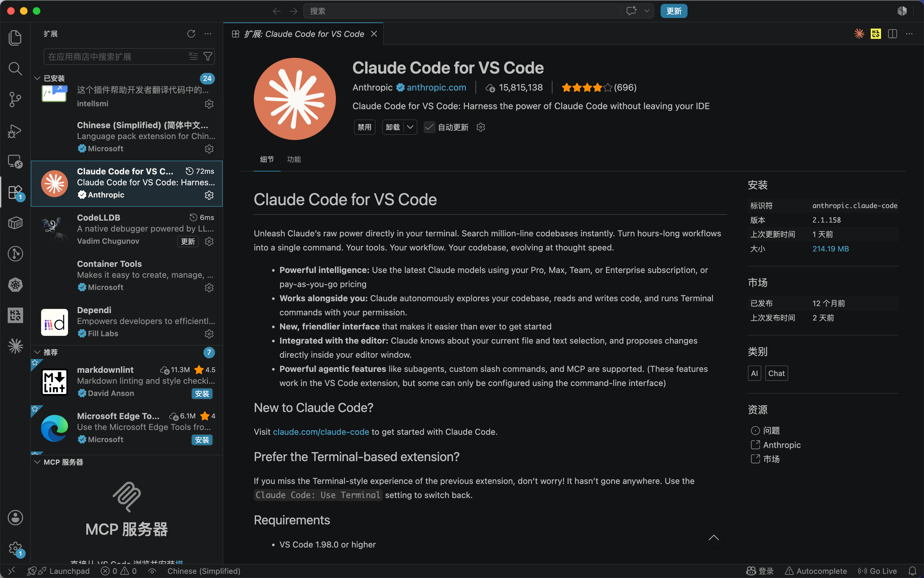The height and width of the screenshot is (578, 924).
Task: Collapse the 推荐 section
Action: [37, 352]
